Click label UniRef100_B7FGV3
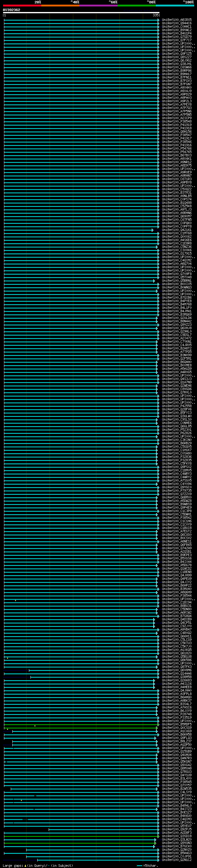The image size is (197, 868). coord(177,81)
